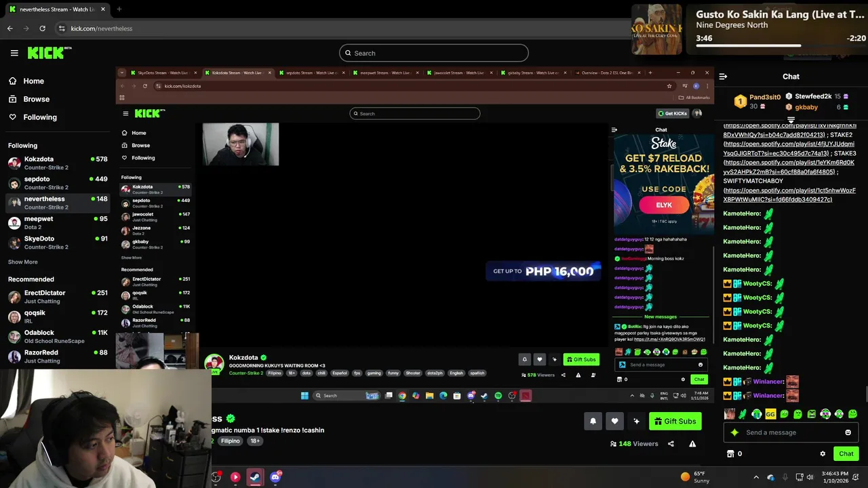Open outer chat settings gear
The image size is (868, 488).
pos(823,453)
